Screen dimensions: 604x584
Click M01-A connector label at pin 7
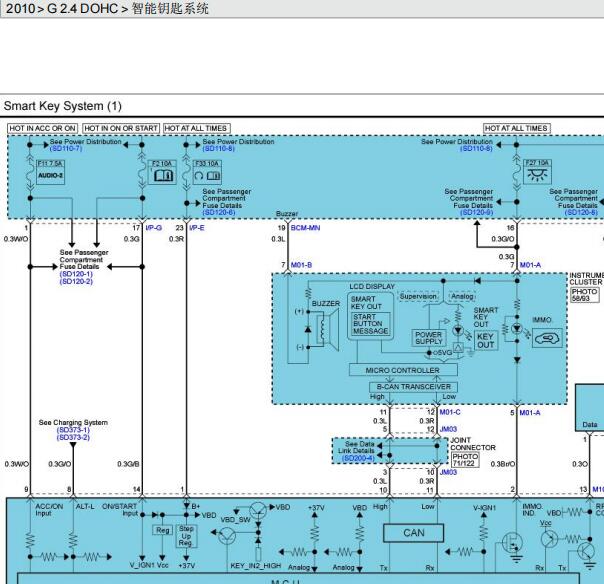(x=530, y=265)
